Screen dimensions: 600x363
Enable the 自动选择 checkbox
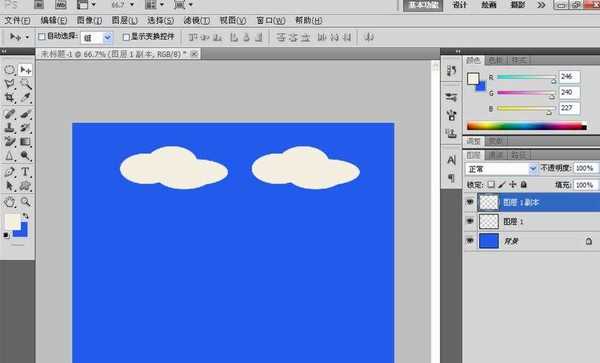pos(42,37)
